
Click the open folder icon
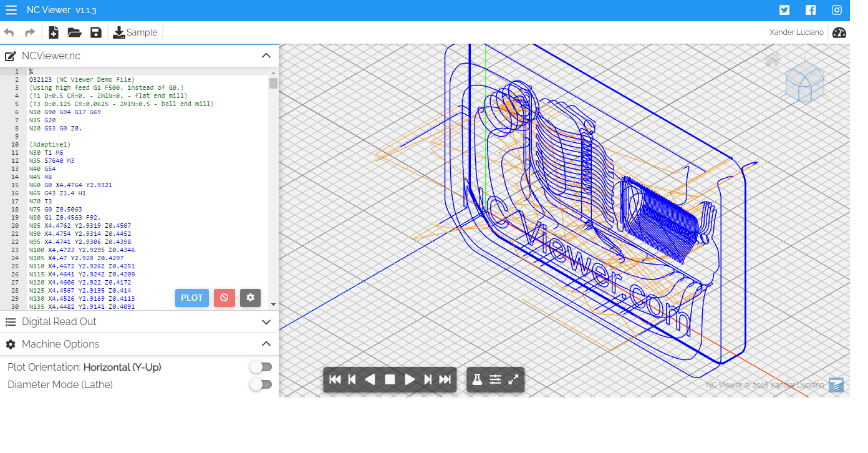[x=75, y=32]
